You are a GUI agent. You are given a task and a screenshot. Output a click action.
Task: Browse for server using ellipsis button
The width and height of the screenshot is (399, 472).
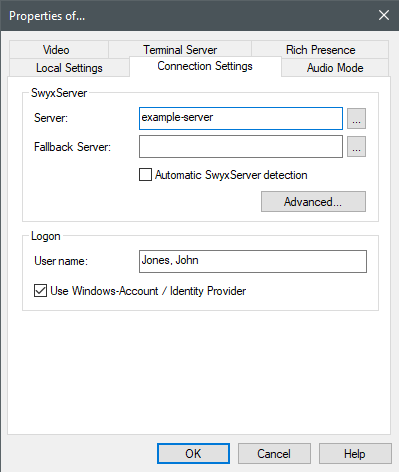pyautogui.click(x=356, y=118)
